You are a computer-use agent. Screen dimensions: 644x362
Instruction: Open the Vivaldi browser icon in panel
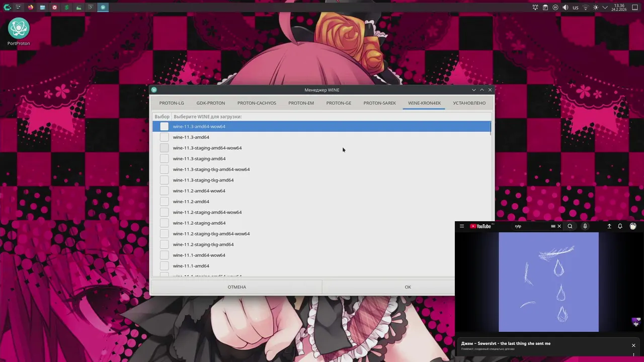pyautogui.click(x=55, y=8)
